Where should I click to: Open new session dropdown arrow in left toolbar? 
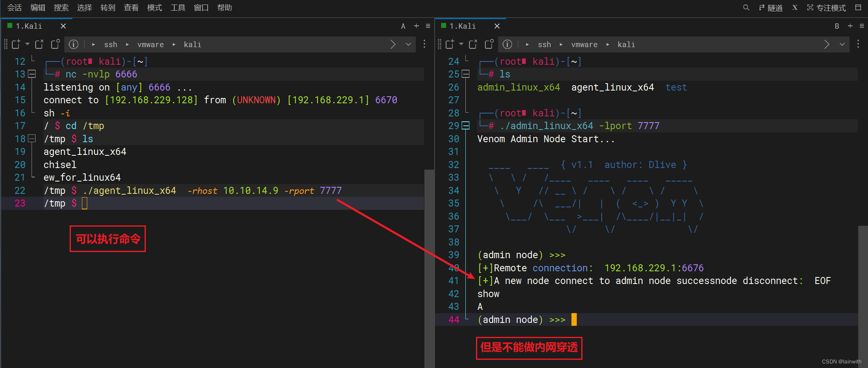point(27,44)
